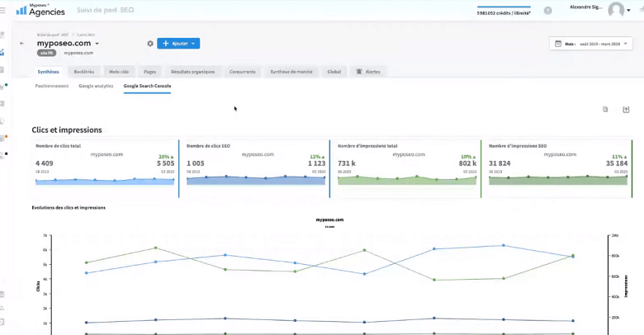Open the Concurrents tab
The width and height of the screenshot is (644, 335).
coord(242,72)
